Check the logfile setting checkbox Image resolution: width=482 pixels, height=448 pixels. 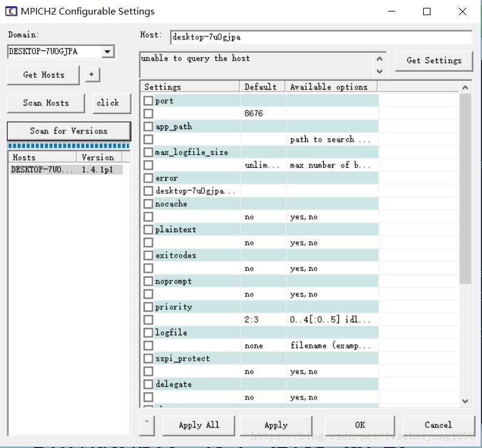(149, 332)
